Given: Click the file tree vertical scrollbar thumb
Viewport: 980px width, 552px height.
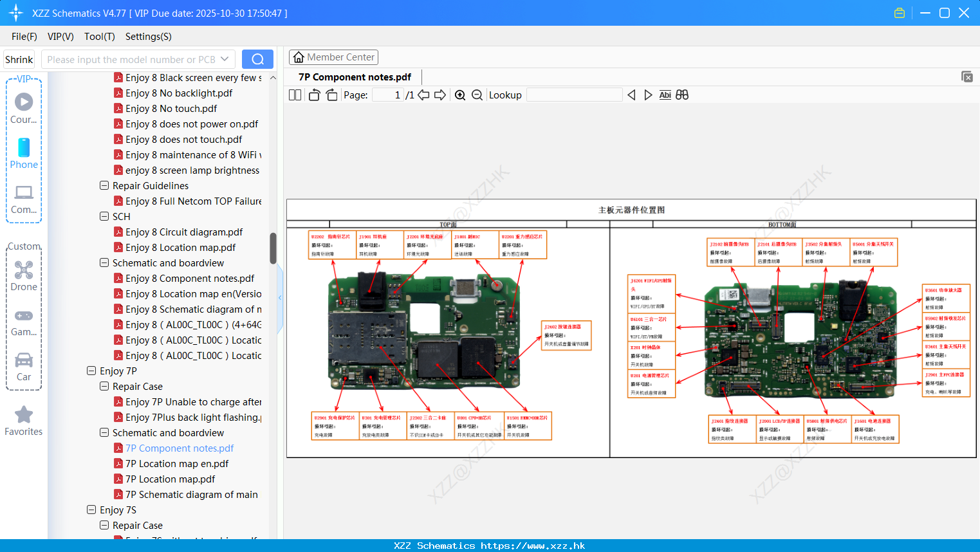Looking at the screenshot, I should click(273, 248).
